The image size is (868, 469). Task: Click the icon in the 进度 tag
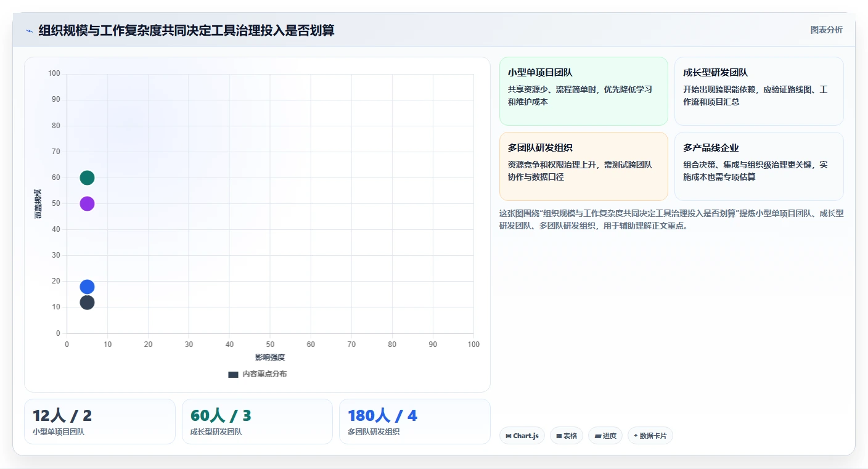click(598, 436)
